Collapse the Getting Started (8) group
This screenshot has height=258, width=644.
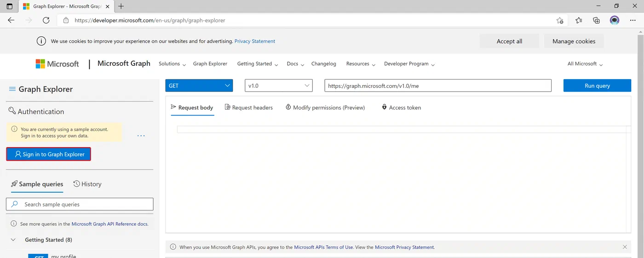[x=14, y=240]
